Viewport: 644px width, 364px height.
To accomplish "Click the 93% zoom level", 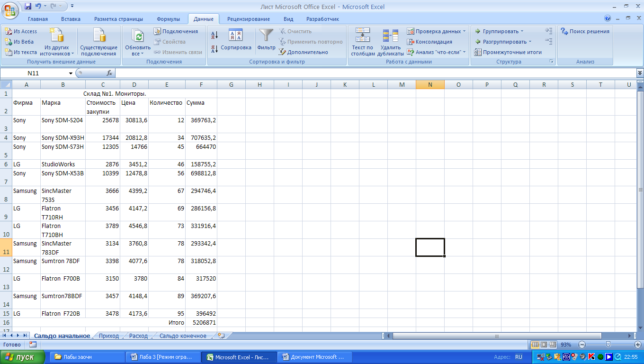I will pos(566,345).
